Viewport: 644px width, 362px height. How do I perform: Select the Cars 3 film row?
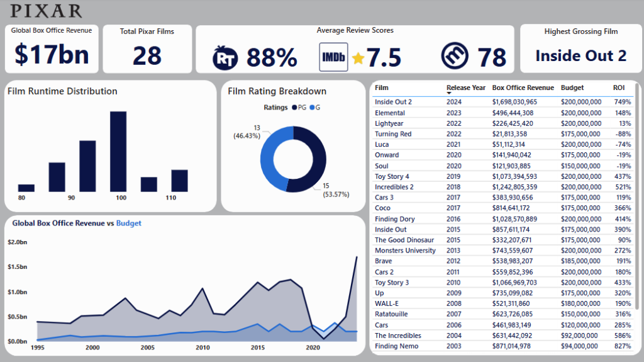(x=502, y=198)
